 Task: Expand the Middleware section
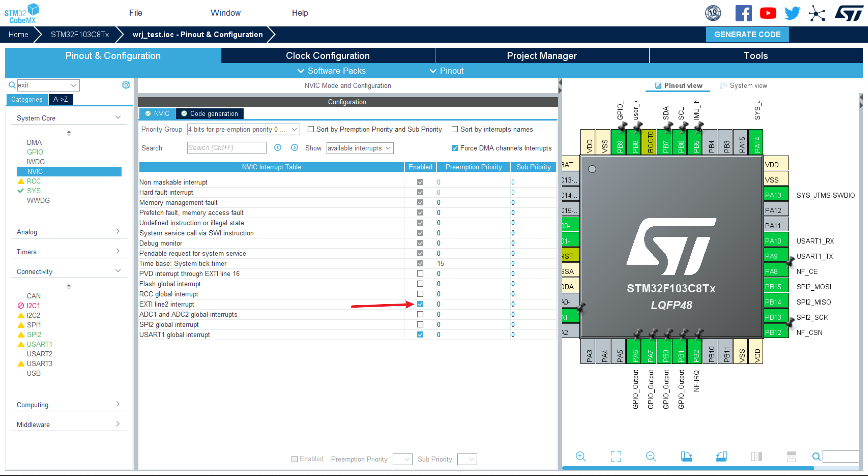click(x=69, y=424)
